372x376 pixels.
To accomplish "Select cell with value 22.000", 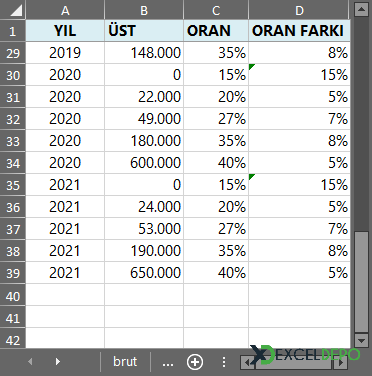I will [x=144, y=97].
